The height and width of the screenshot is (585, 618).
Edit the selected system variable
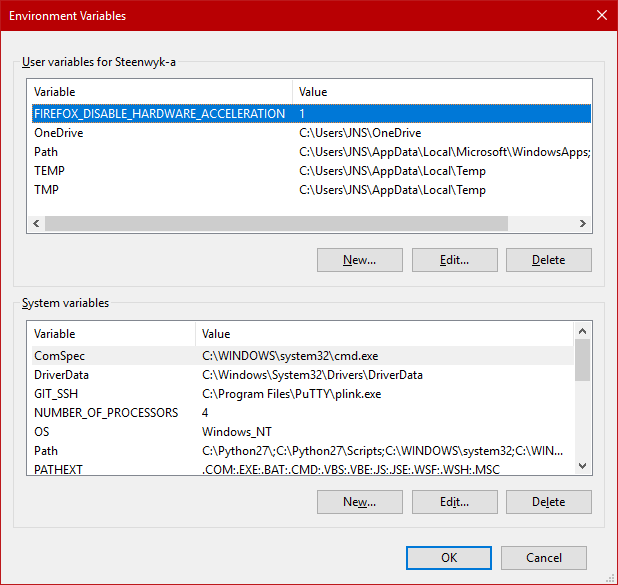click(x=454, y=502)
